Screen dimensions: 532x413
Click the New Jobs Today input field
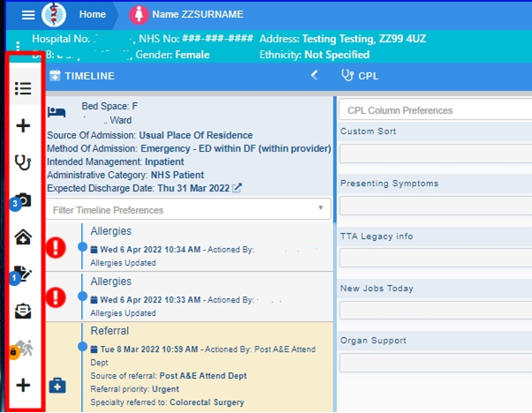point(436,310)
